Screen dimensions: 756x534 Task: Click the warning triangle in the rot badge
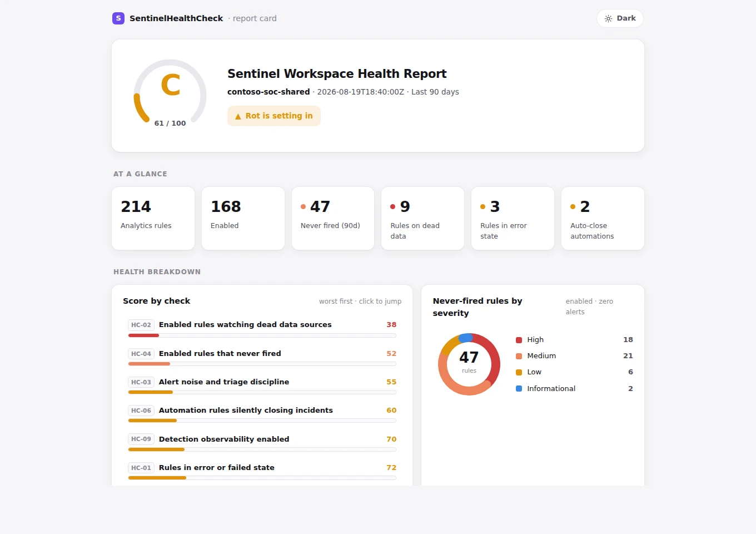[x=238, y=116]
